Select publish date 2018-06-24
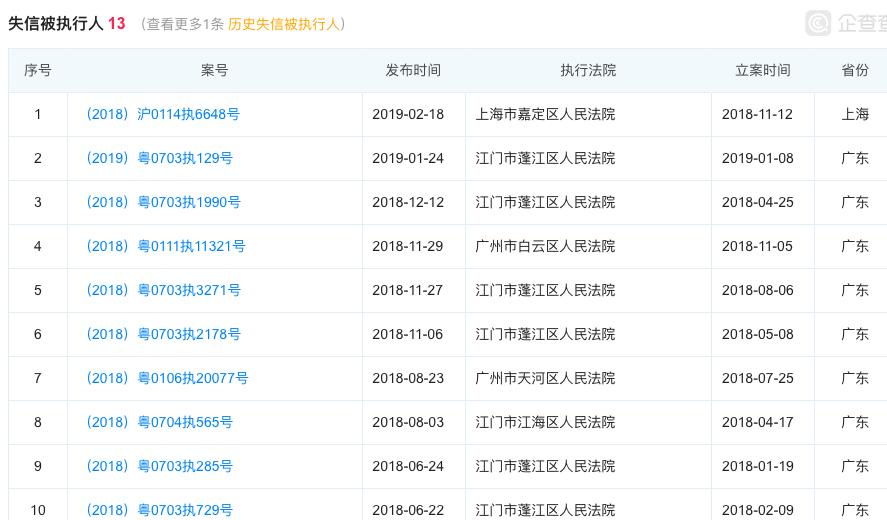 coord(408,466)
